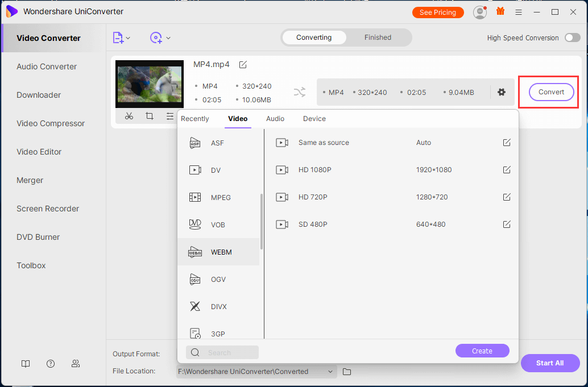The width and height of the screenshot is (588, 387).
Task: Select the WEBM format
Action: pos(218,252)
